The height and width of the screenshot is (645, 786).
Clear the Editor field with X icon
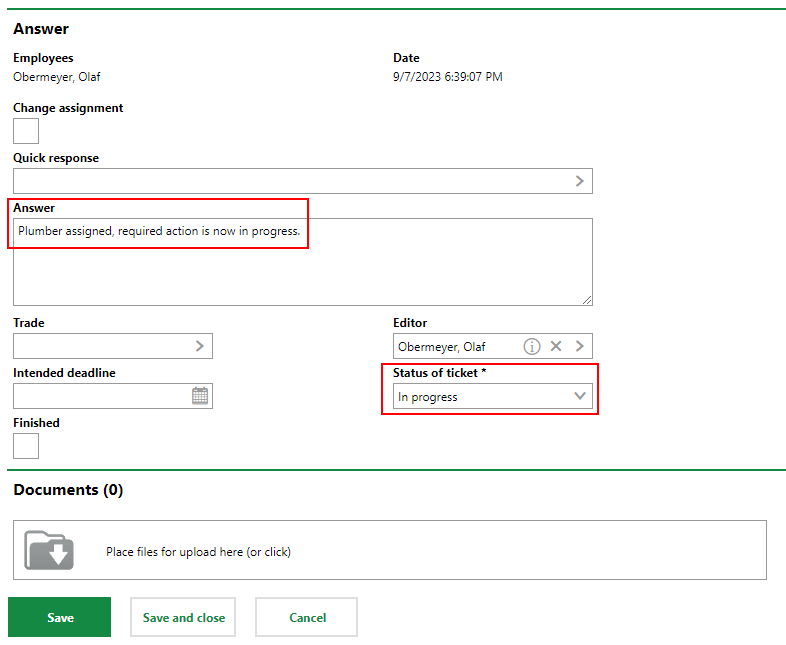(556, 346)
